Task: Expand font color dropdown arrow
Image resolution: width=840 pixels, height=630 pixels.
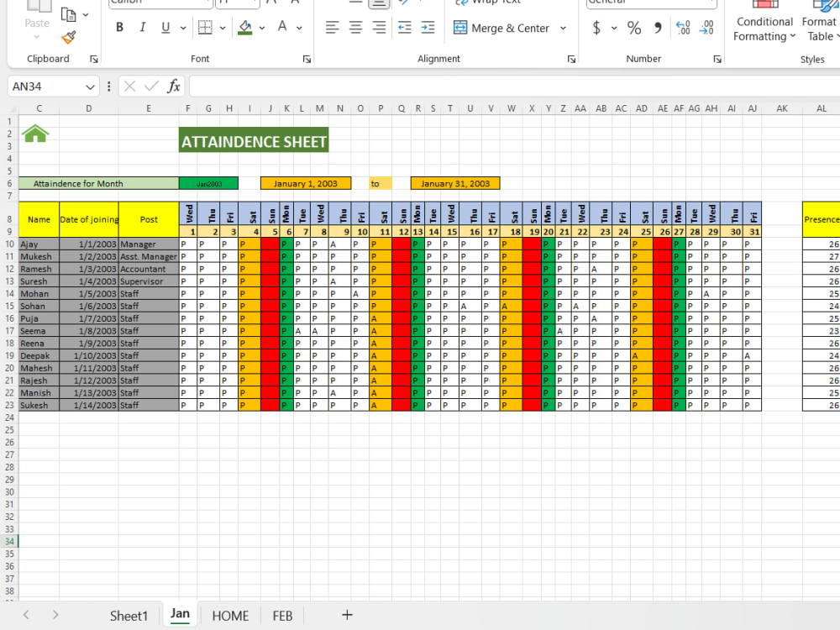Action: (300, 28)
